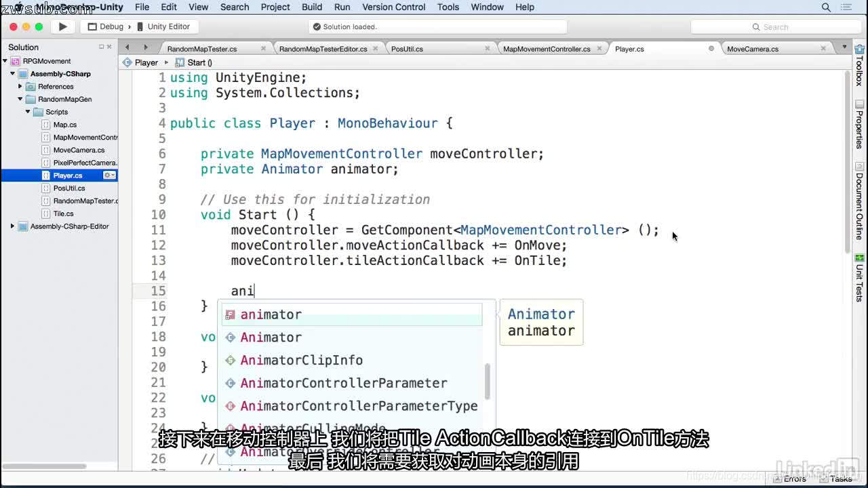Switch to MapMovementController.cs tab
Image resolution: width=868 pixels, height=488 pixels.
click(547, 49)
